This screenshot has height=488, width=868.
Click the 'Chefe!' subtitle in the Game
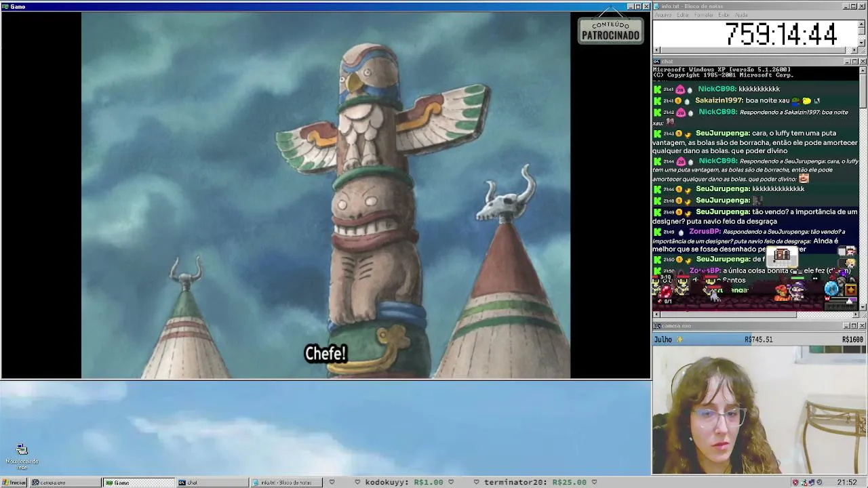click(325, 354)
